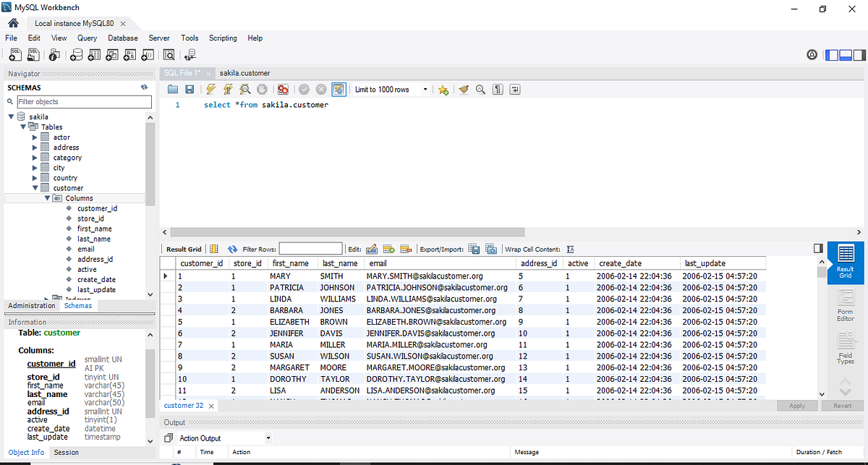Toggle word wrapping in the editor

(x=515, y=90)
